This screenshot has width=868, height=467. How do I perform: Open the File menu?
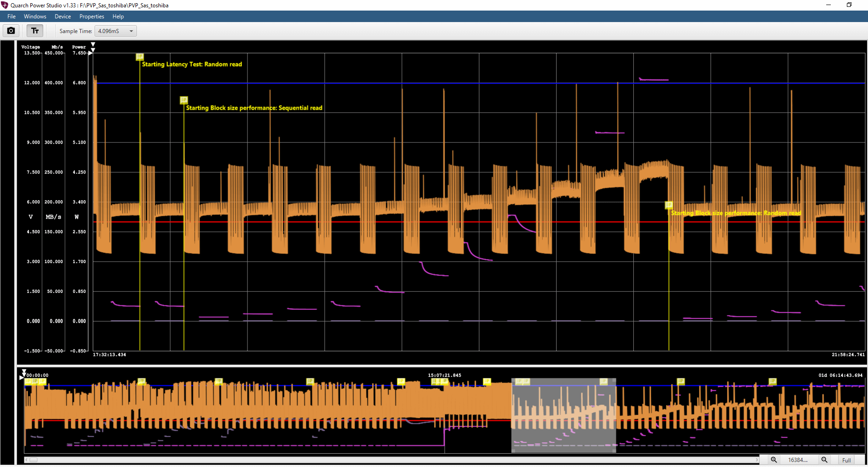tap(11, 17)
